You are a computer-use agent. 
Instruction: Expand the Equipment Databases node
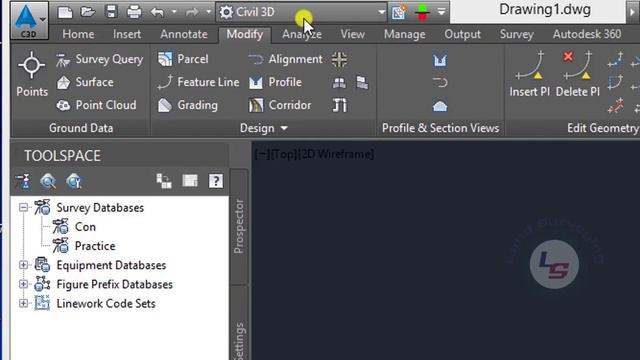pos(23,265)
